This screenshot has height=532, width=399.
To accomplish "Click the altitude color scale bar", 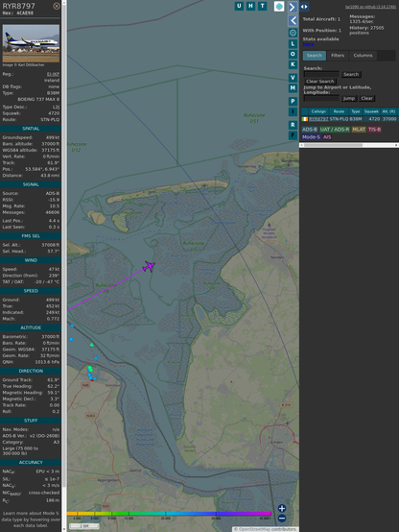I will point(169,514).
